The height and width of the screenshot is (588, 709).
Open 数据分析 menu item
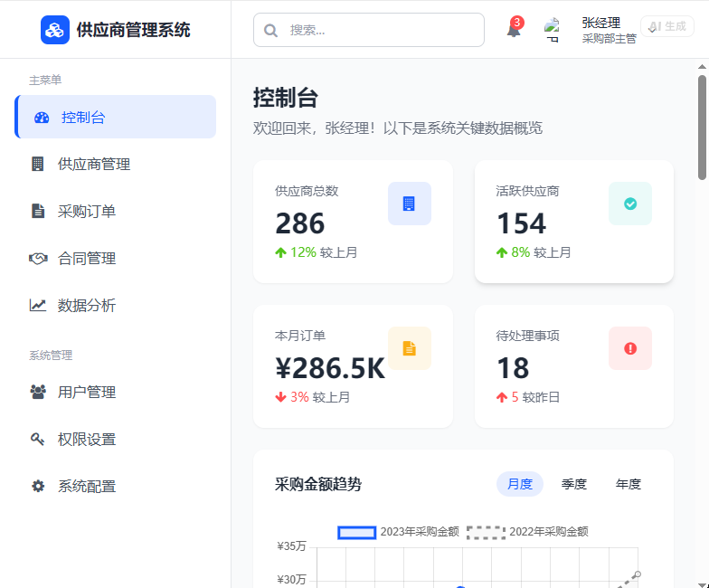point(116,306)
